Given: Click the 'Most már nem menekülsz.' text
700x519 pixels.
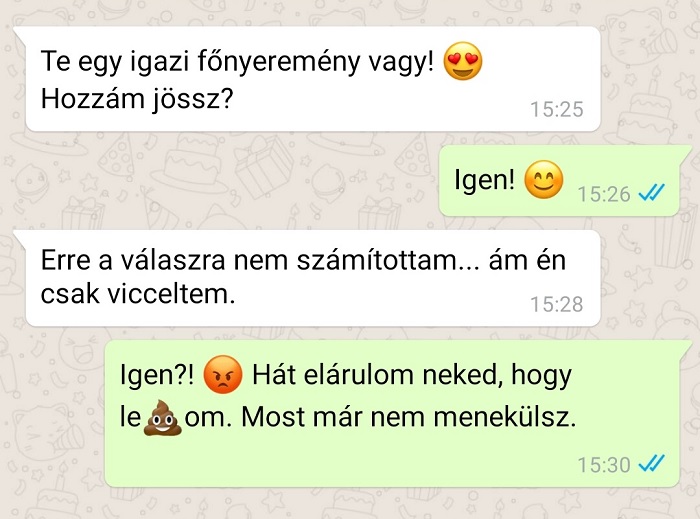Looking at the screenshot, I should pos(408,417).
